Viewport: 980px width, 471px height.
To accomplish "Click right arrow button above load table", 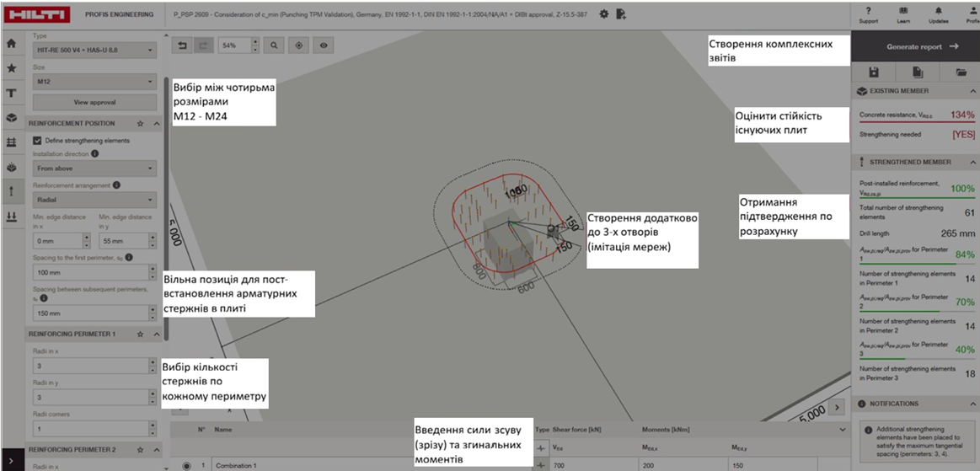I will 838,407.
